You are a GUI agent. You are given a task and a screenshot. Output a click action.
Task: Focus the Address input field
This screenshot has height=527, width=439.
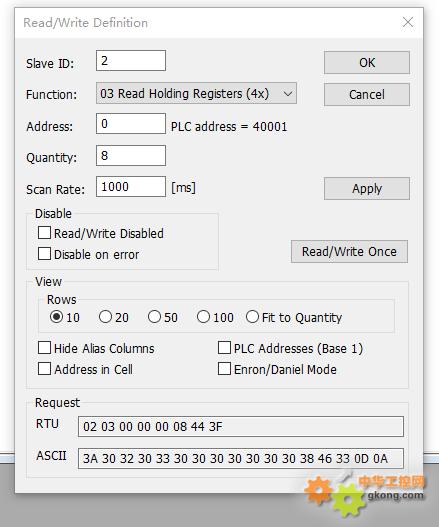pyautogui.click(x=131, y=123)
